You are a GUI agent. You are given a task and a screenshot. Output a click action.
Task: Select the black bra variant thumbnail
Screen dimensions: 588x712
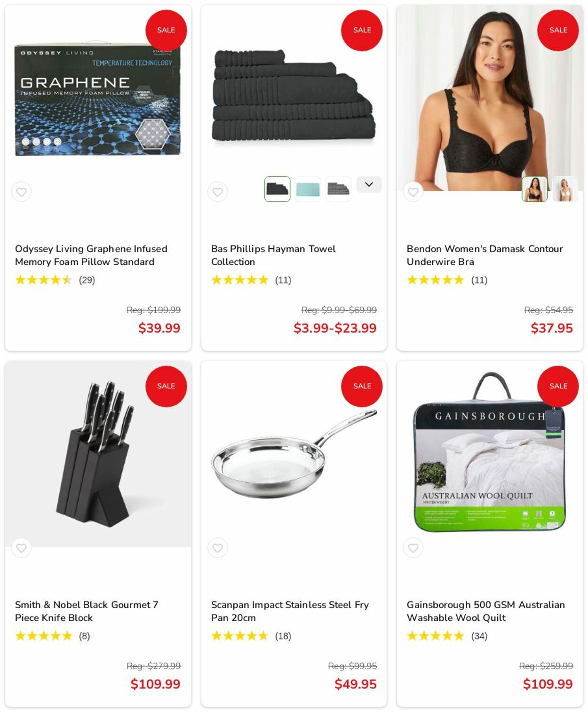534,189
